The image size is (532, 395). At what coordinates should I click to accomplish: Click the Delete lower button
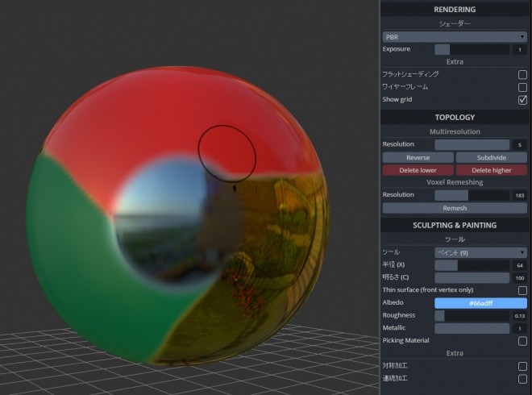418,170
